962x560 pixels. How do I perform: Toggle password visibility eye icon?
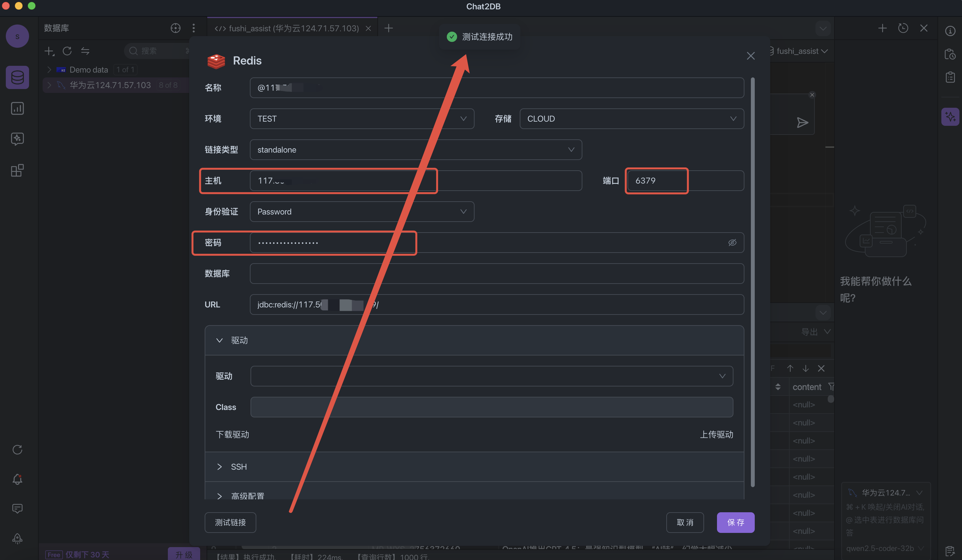[732, 243]
